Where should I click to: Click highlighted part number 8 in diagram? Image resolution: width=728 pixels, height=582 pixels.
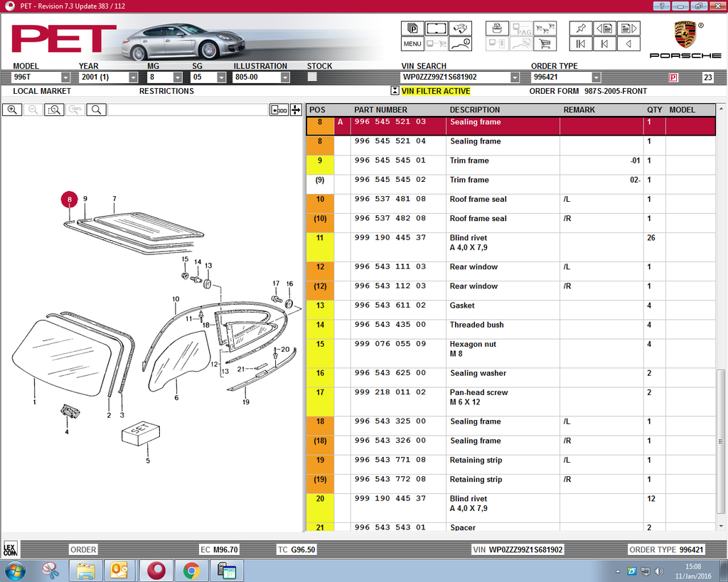tap(70, 200)
